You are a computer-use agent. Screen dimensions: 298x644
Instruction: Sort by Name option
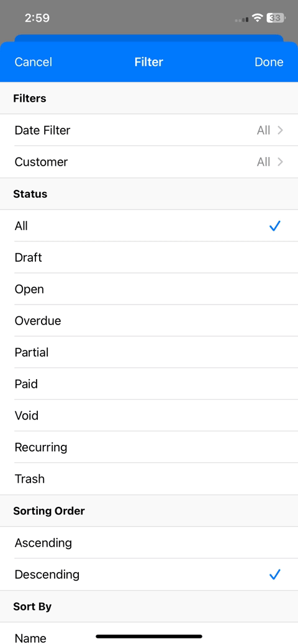point(149,633)
